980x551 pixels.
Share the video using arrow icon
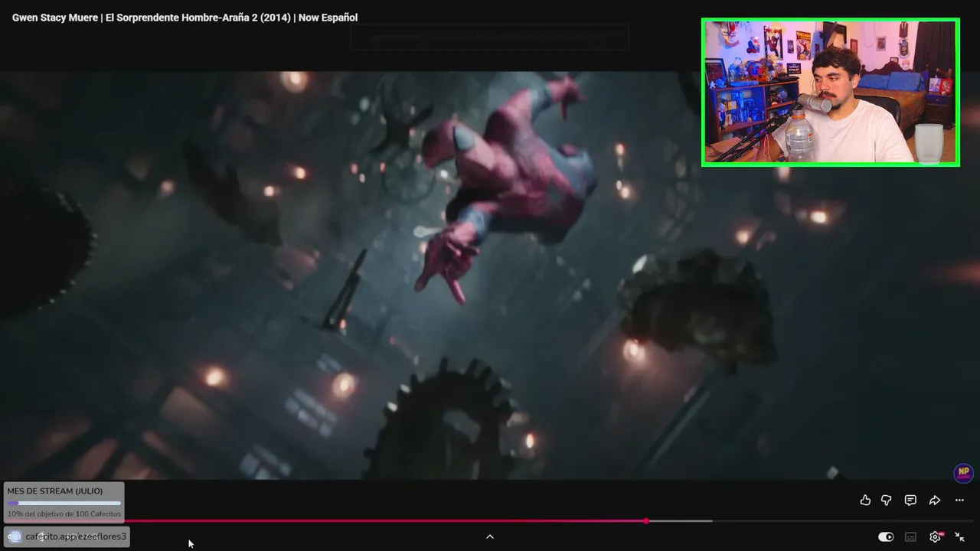(x=935, y=500)
